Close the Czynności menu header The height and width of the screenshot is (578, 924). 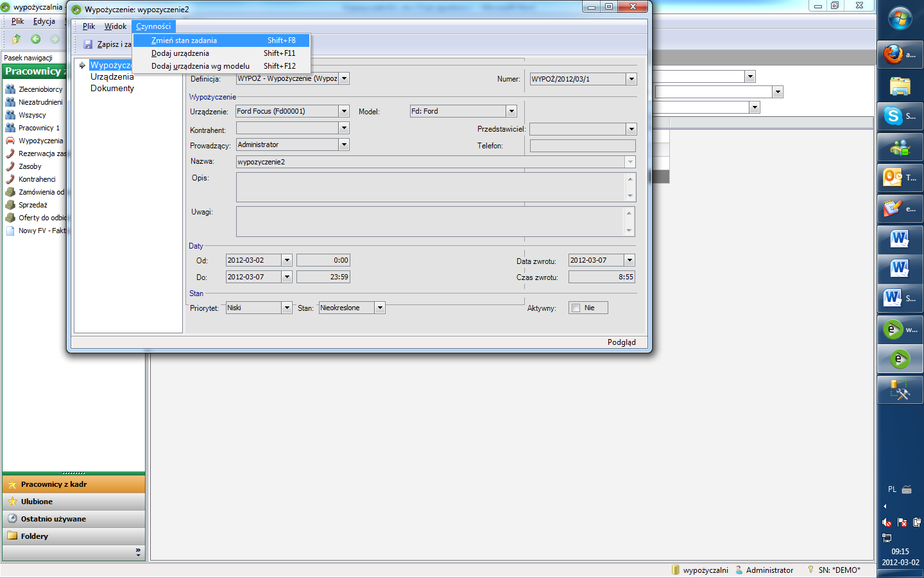[153, 26]
